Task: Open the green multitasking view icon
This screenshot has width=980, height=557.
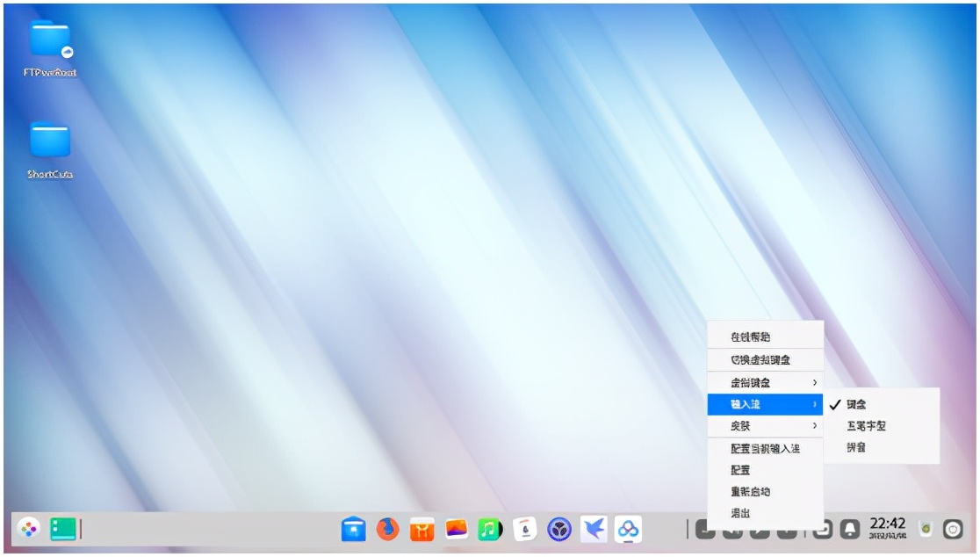Action: click(63, 528)
